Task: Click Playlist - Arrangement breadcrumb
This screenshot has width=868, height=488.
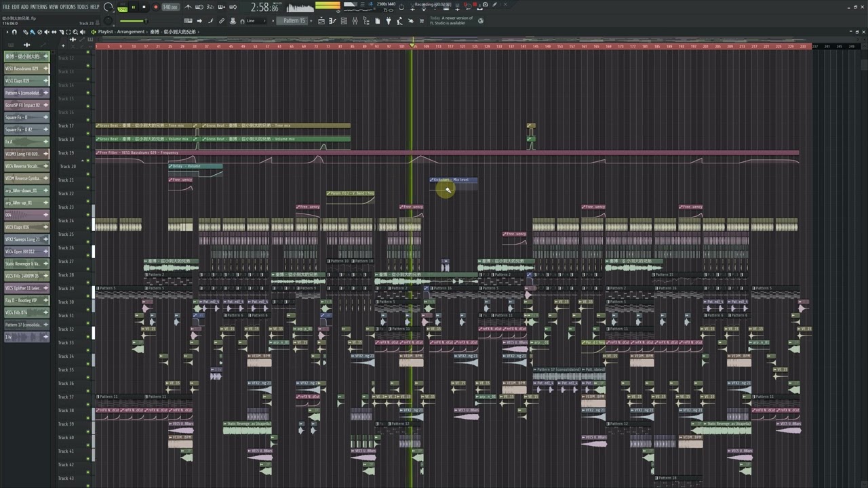Action: [x=121, y=32]
